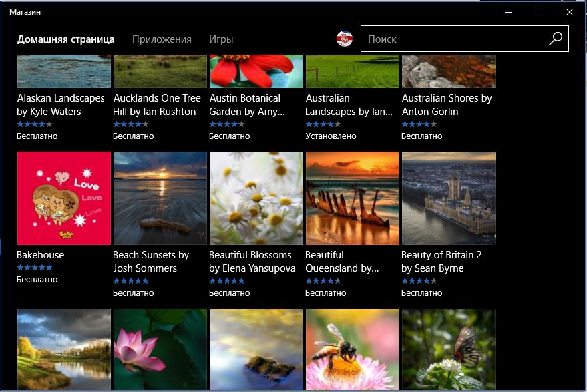Go to Домашняя страница tab

point(66,39)
